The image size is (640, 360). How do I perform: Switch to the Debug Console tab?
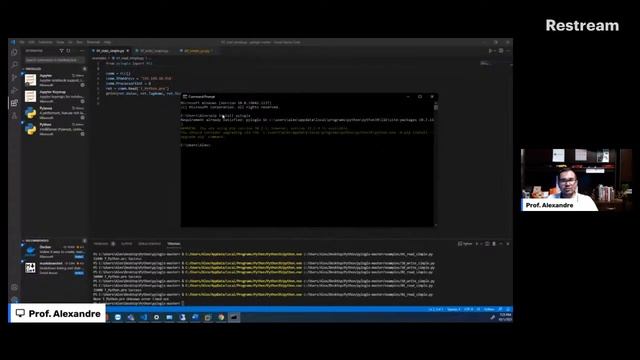click(x=149, y=244)
